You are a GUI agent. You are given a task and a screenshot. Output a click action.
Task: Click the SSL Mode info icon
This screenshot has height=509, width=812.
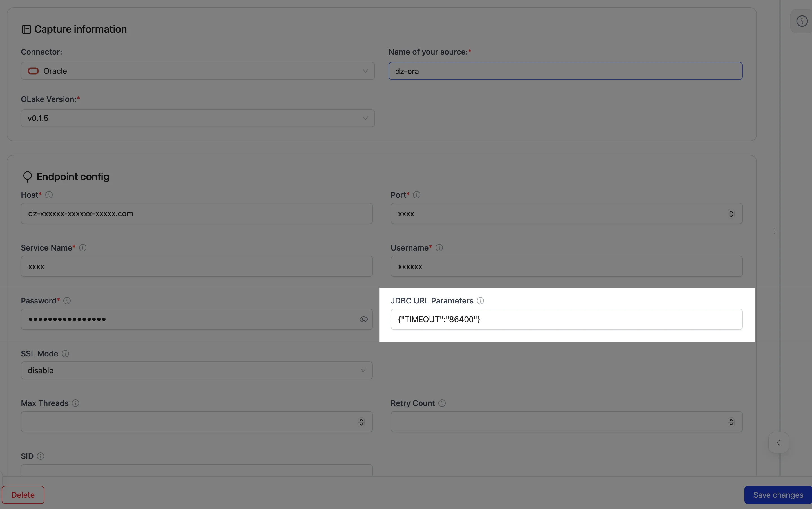click(65, 354)
